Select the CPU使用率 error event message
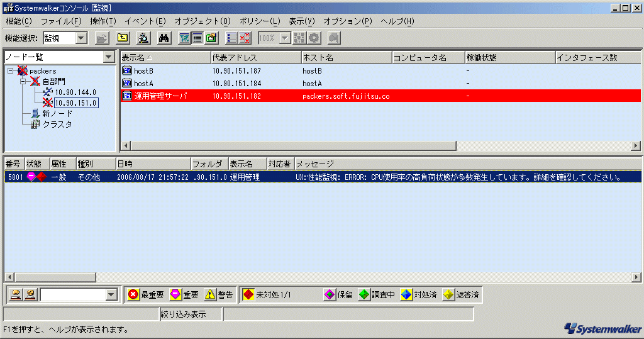 click(458, 177)
